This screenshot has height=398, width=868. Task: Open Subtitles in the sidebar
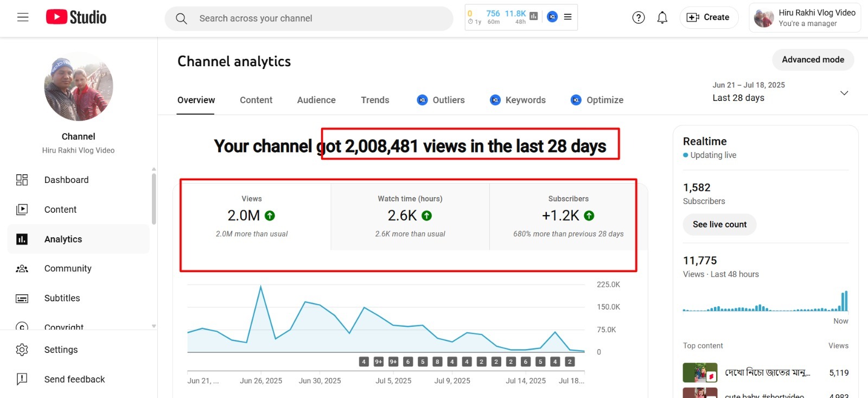tap(62, 298)
